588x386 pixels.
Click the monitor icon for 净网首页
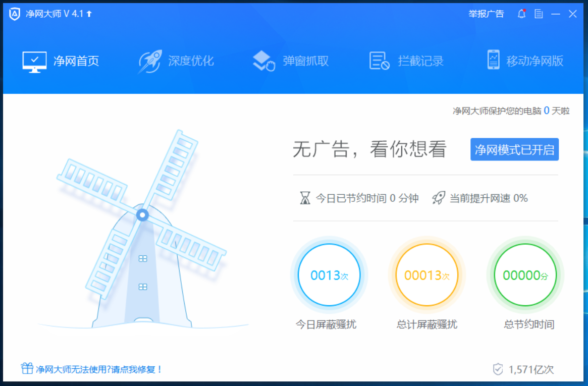(x=34, y=62)
